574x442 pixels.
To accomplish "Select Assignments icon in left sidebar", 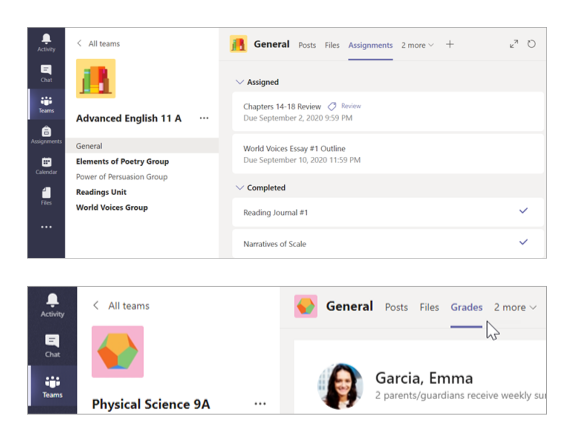I will click(x=46, y=135).
